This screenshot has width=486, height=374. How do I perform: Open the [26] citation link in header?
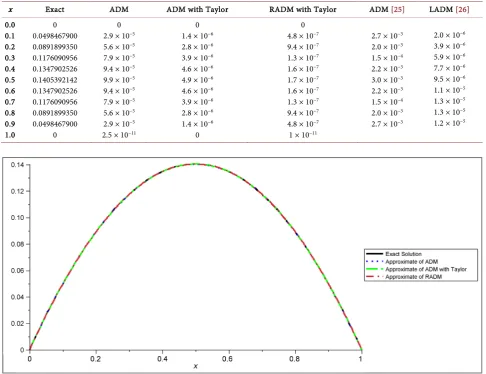(x=462, y=9)
